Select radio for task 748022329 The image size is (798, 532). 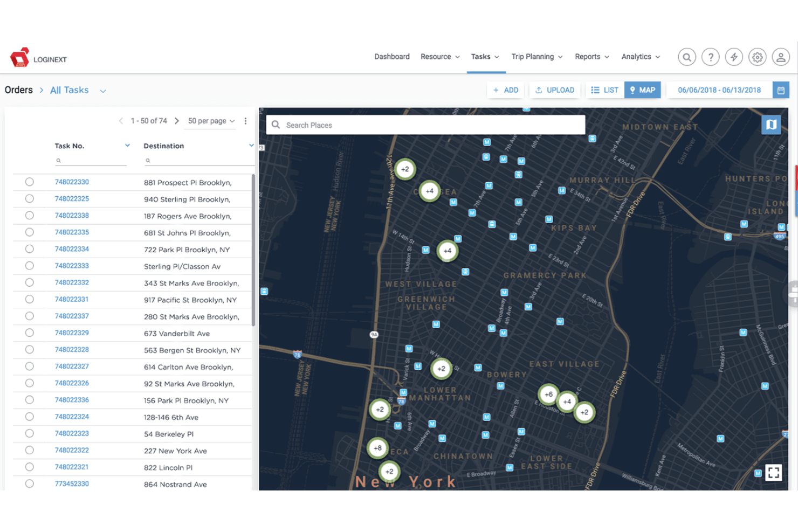(29, 333)
